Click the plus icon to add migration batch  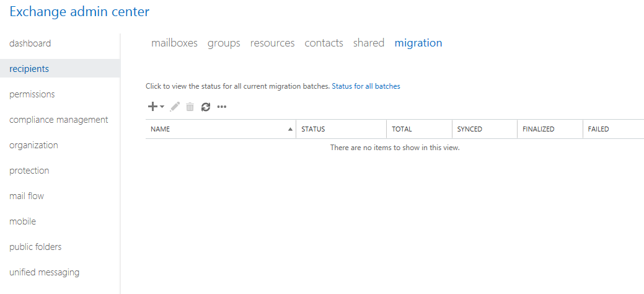[152, 107]
